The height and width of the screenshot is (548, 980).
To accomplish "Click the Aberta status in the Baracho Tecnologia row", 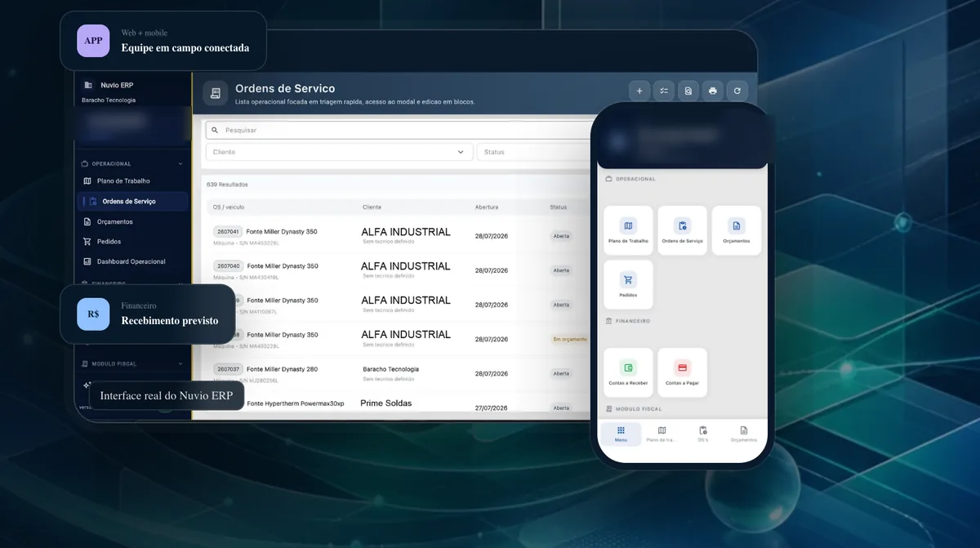I will [x=561, y=373].
